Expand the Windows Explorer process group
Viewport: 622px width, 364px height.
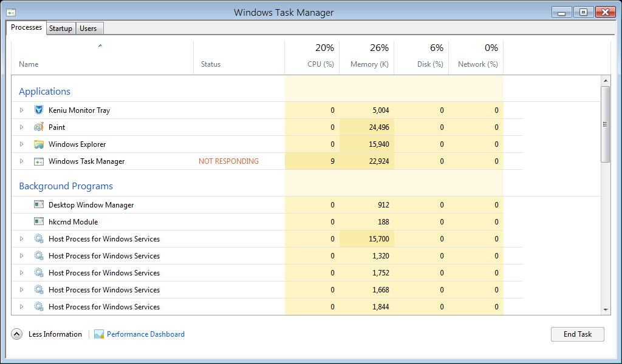coord(21,144)
